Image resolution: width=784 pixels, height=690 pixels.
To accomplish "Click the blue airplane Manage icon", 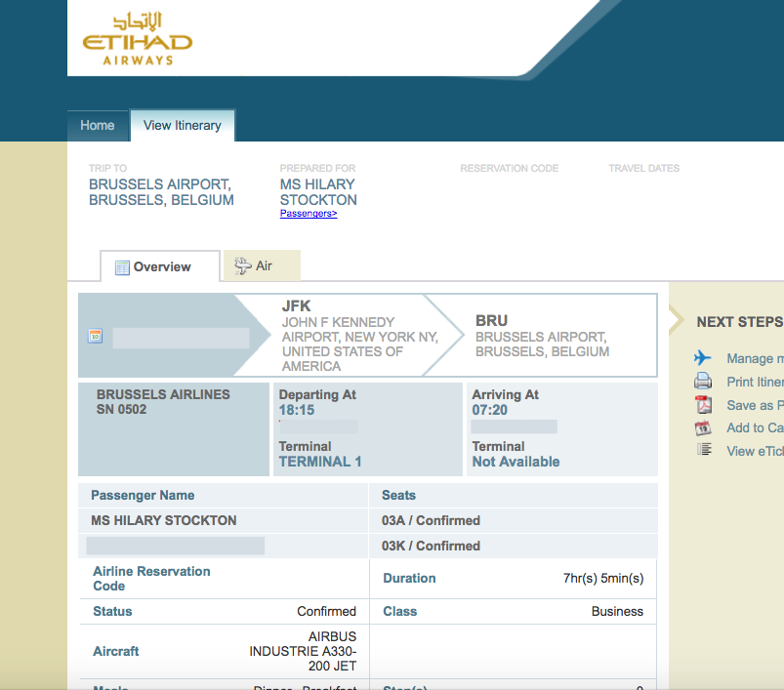I will pos(703,358).
